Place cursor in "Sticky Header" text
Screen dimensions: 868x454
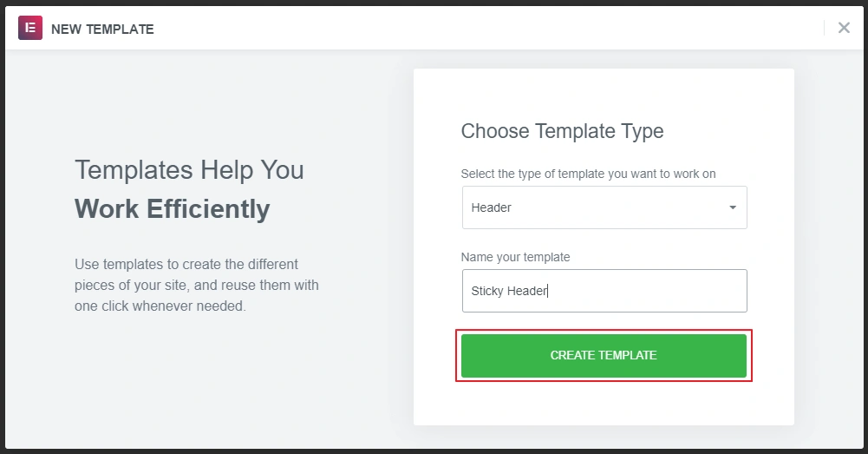[x=509, y=291]
